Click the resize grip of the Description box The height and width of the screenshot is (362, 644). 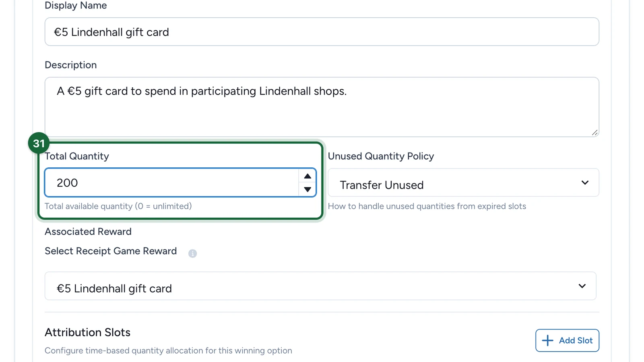[595, 133]
